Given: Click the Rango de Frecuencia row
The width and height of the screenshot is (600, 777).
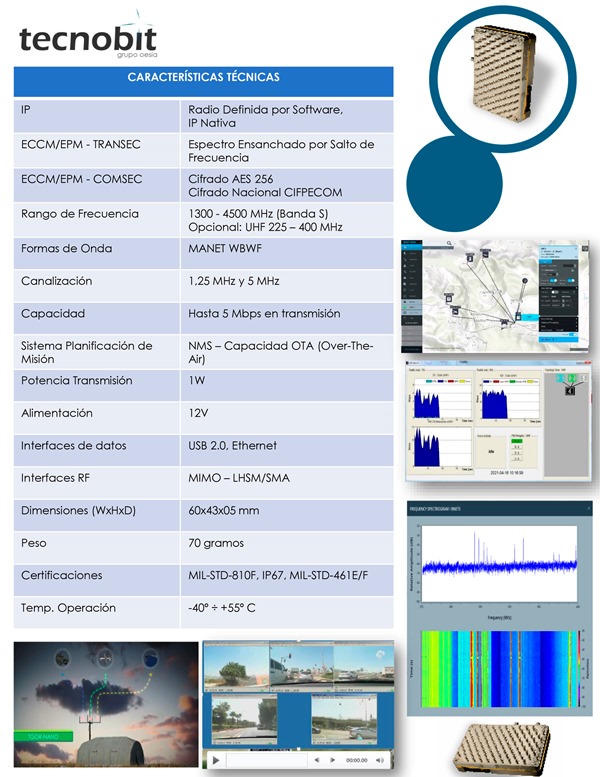Looking at the screenshot, I should (x=204, y=221).
